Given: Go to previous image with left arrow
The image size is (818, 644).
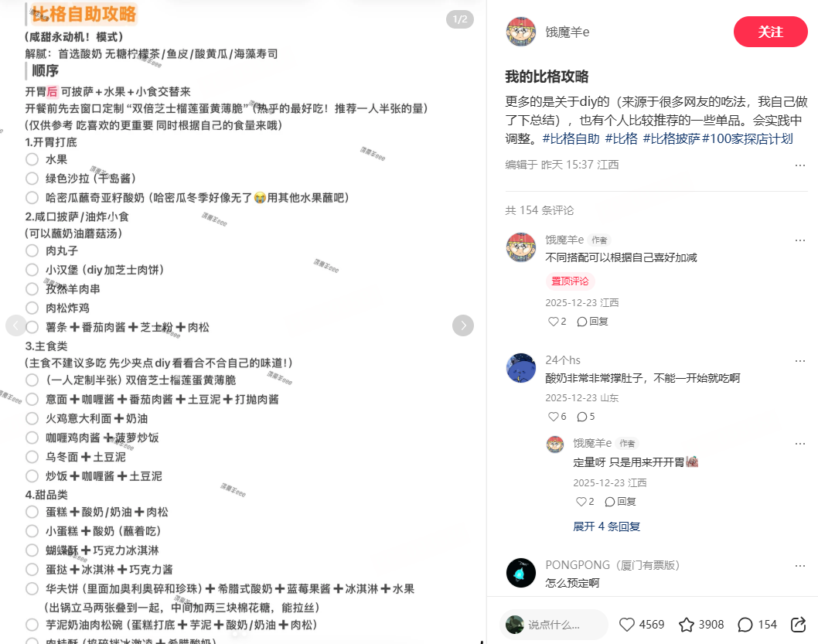Looking at the screenshot, I should pyautogui.click(x=15, y=325).
